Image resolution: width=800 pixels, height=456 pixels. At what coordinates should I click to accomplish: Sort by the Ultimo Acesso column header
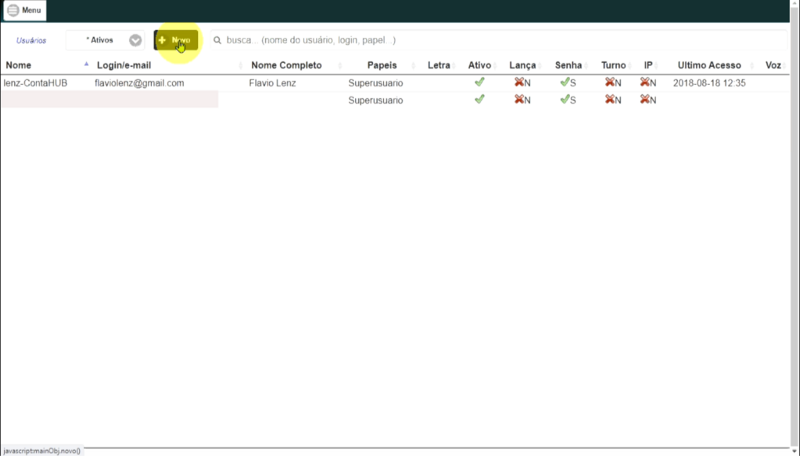(x=709, y=65)
